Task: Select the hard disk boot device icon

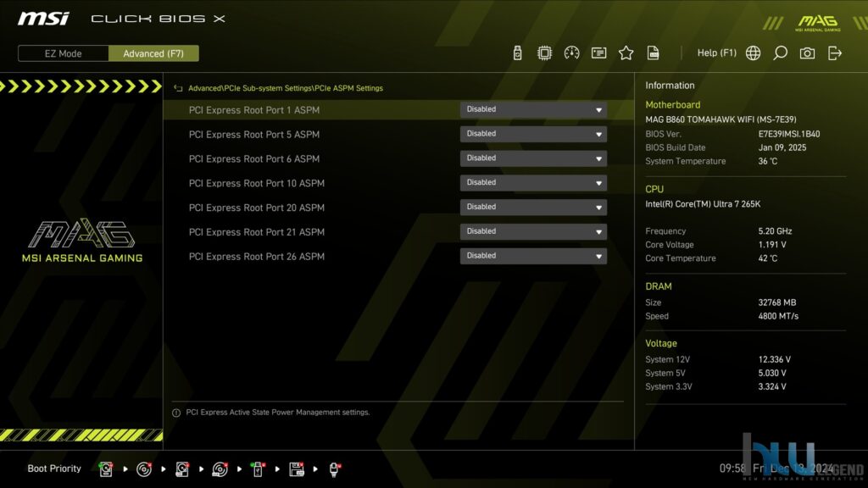Action: pyautogui.click(x=106, y=469)
